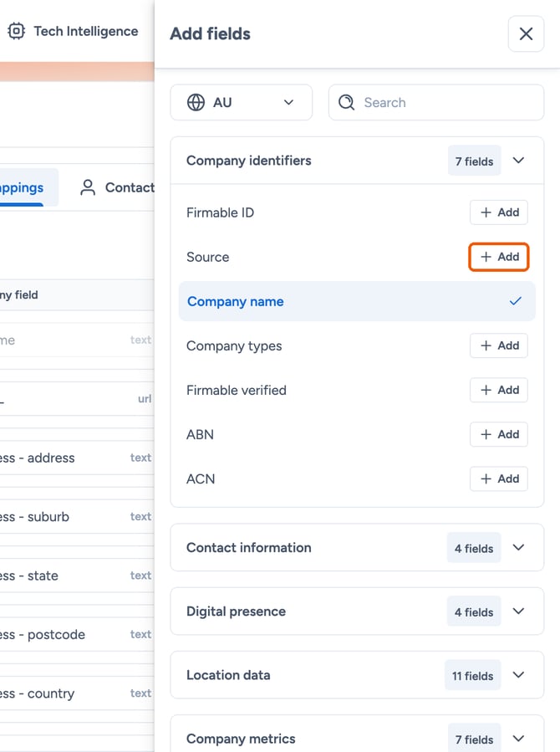560x752 pixels.
Task: Click the country row in background table
Action: tap(77, 693)
